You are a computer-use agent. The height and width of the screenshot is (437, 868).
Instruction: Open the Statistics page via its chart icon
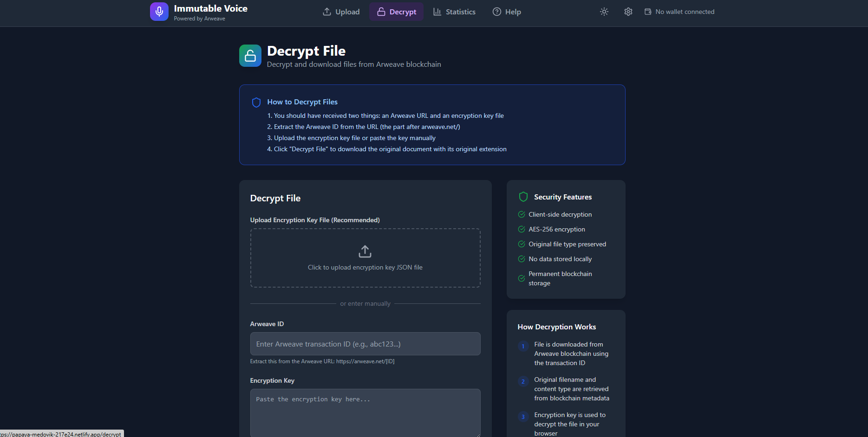pyautogui.click(x=437, y=12)
